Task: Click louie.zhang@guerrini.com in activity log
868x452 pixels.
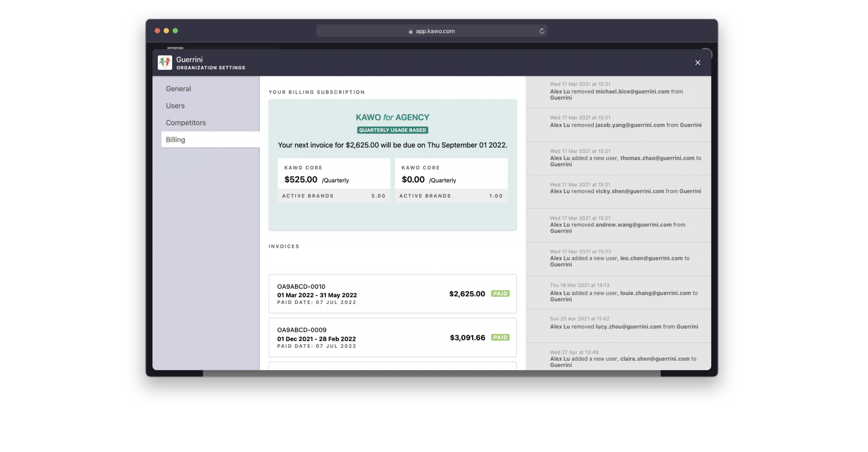Action: click(x=655, y=293)
